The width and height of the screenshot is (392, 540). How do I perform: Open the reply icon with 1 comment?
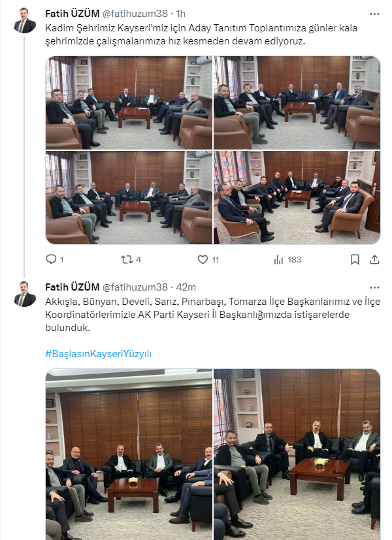pos(51,259)
